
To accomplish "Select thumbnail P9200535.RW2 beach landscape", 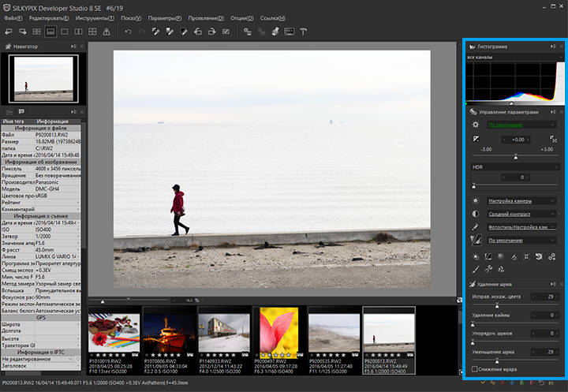I will pyautogui.click(x=334, y=340).
